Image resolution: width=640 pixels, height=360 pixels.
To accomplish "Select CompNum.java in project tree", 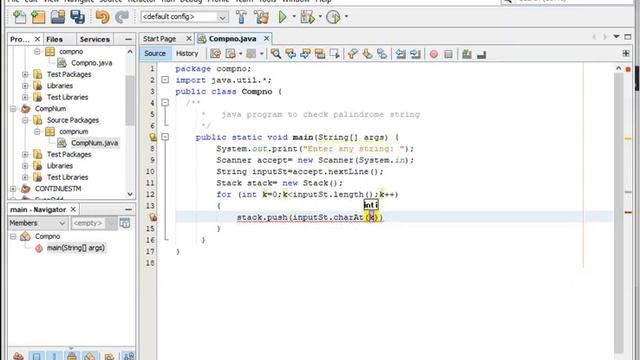I will (95, 143).
